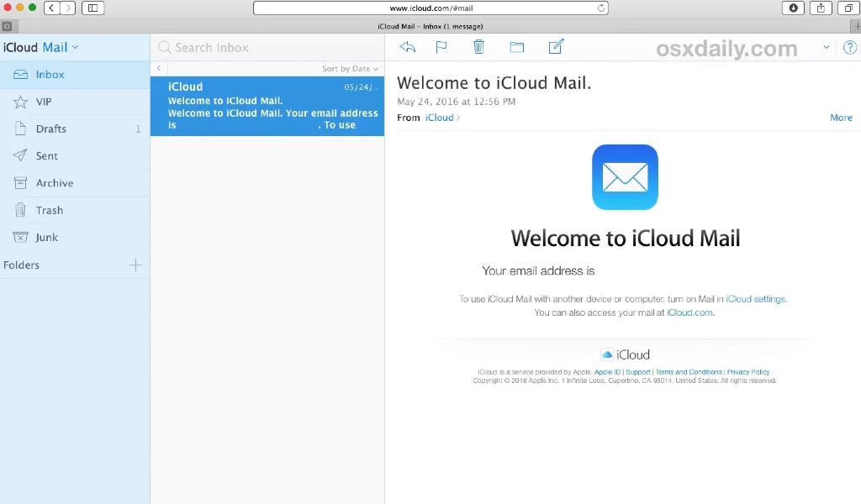Open the Move to Folder icon

517,47
